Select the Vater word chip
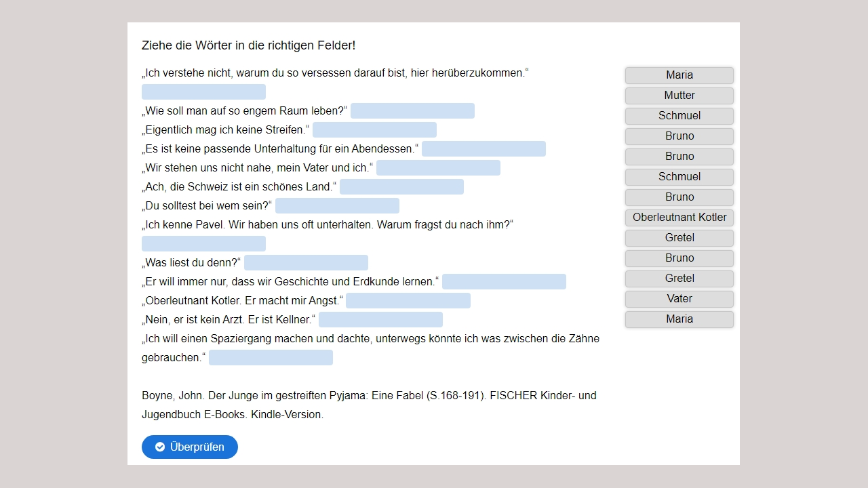Screen dimensions: 868x488 (679, 299)
